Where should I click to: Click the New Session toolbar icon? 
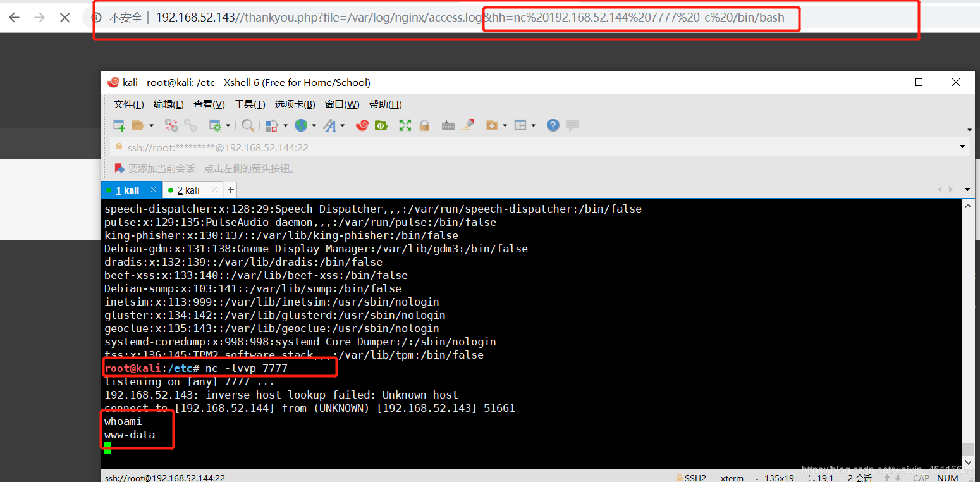point(119,125)
